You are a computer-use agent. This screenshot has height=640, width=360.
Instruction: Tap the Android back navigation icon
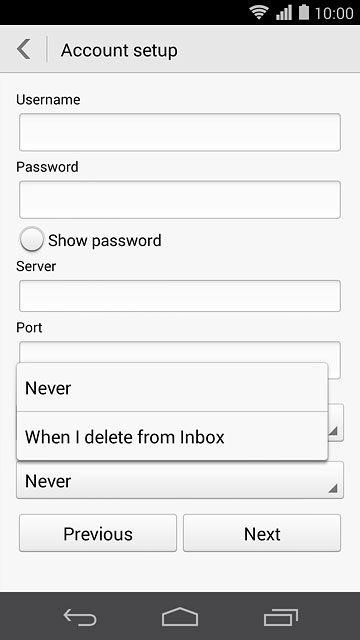[x=80, y=617]
